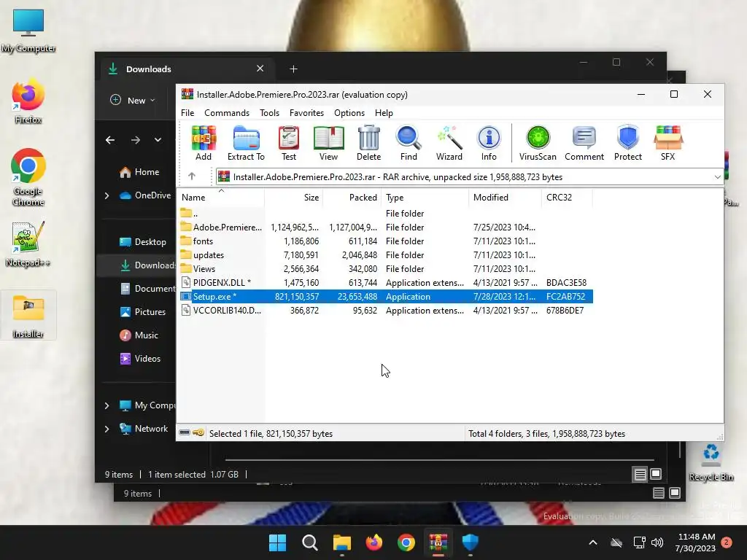Open the Tools menu
Screen dimensions: 747x560
pos(269,113)
